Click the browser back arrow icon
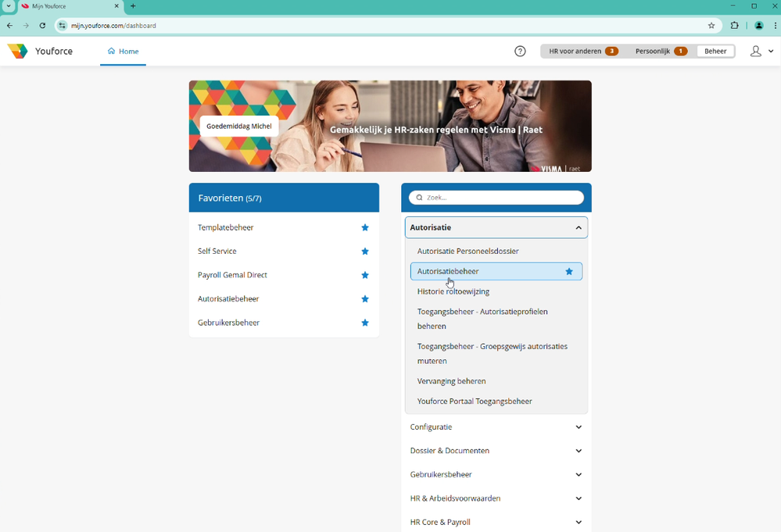This screenshot has height=532, width=781. click(x=9, y=25)
